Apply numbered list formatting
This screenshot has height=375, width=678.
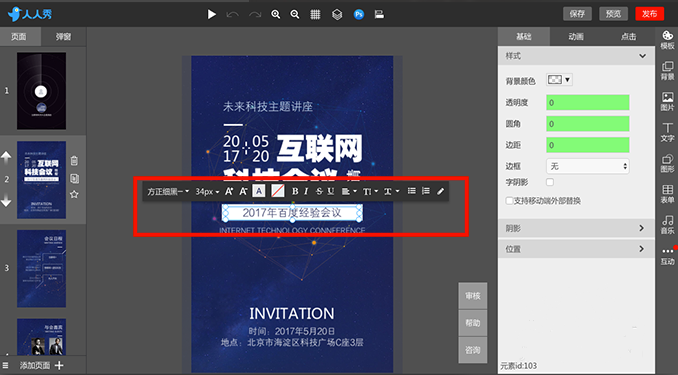[426, 191]
